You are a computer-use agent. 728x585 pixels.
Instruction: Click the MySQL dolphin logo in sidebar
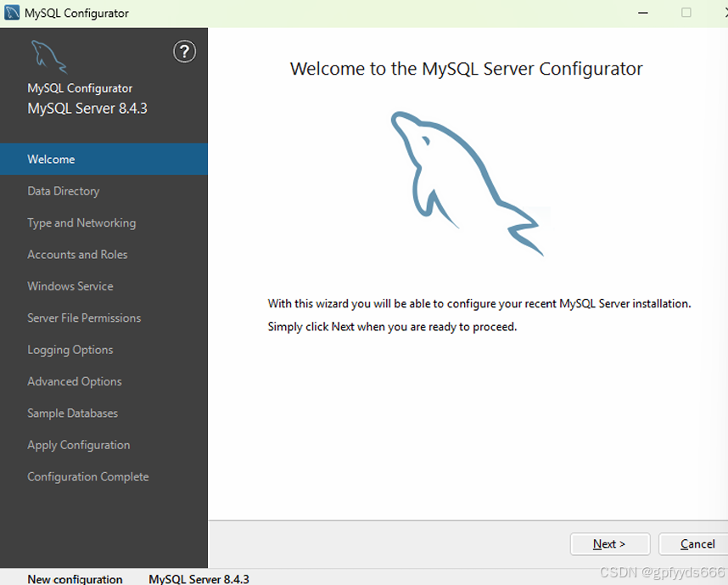coord(49,57)
